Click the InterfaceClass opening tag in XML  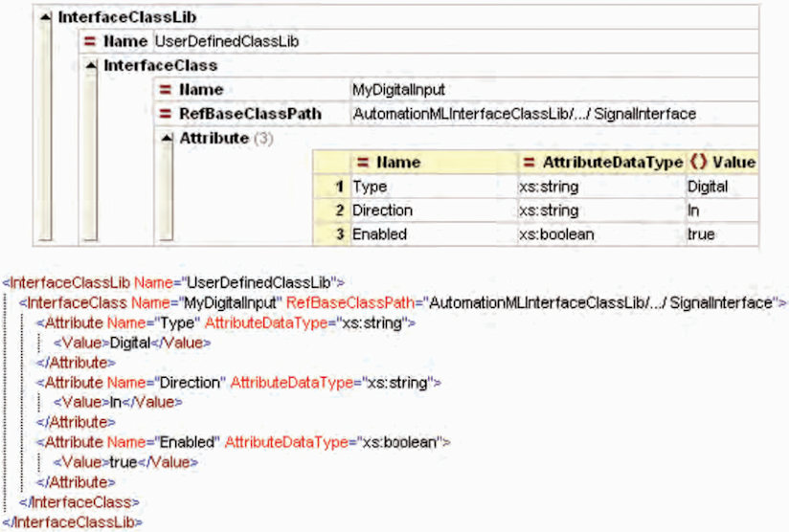coord(402,302)
